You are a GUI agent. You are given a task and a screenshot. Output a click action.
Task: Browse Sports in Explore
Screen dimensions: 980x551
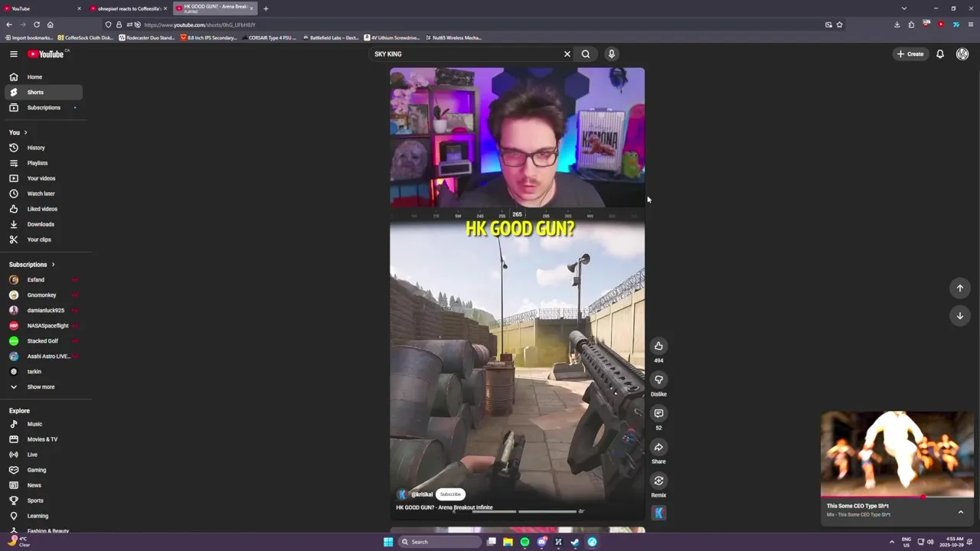43,500
